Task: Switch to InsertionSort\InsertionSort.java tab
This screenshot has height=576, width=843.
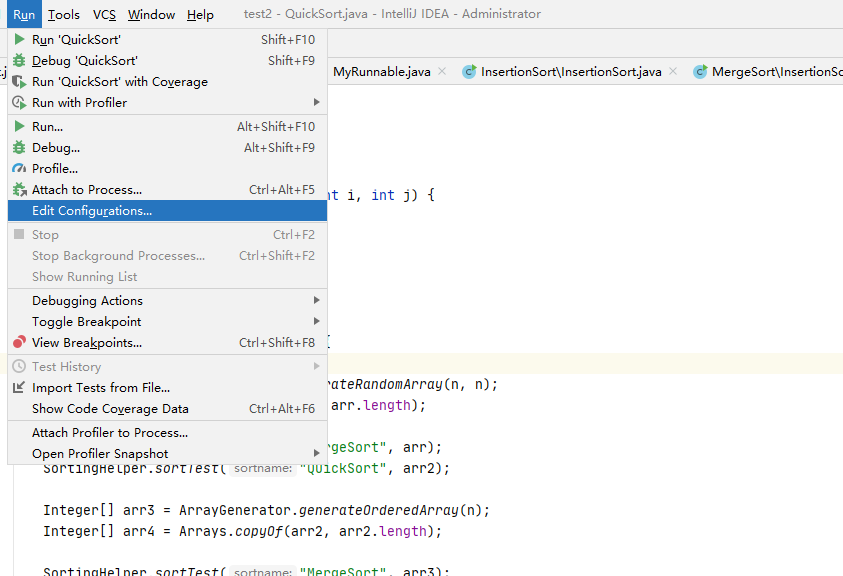Action: coord(571,72)
